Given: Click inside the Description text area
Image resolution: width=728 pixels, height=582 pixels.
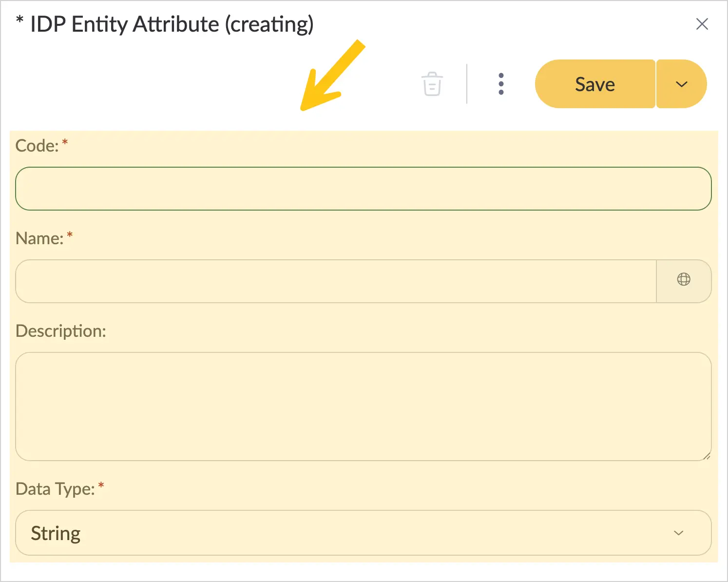Looking at the screenshot, I should point(364,407).
